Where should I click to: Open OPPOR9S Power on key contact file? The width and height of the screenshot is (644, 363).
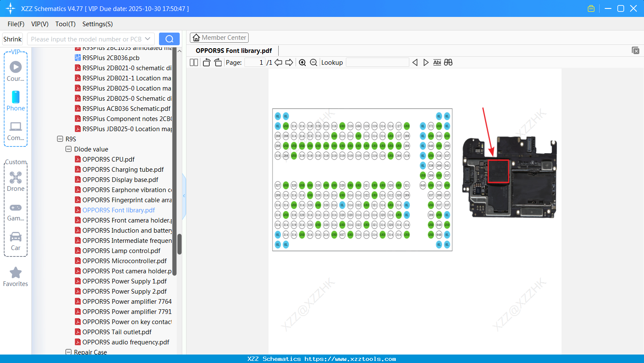[x=123, y=322]
